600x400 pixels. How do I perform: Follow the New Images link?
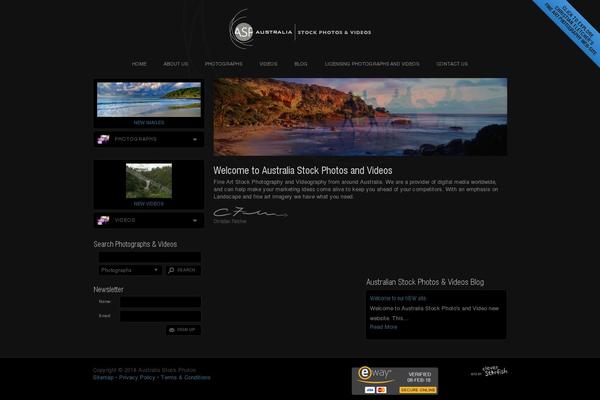click(x=149, y=122)
